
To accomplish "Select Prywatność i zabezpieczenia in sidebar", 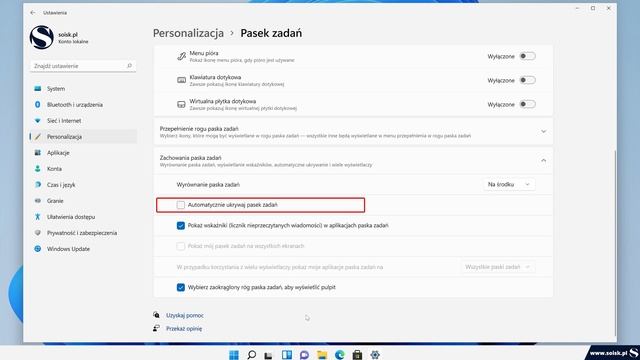I will pos(83,233).
